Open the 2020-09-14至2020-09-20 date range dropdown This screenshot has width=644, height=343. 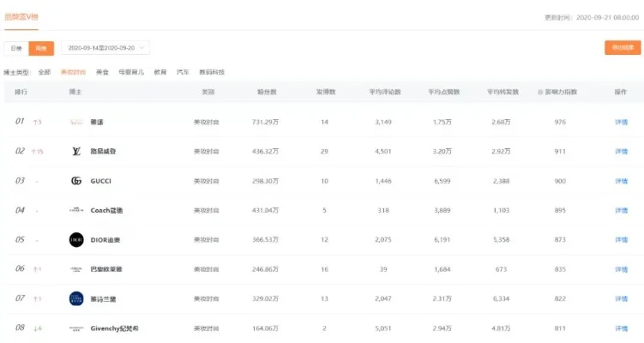point(105,48)
